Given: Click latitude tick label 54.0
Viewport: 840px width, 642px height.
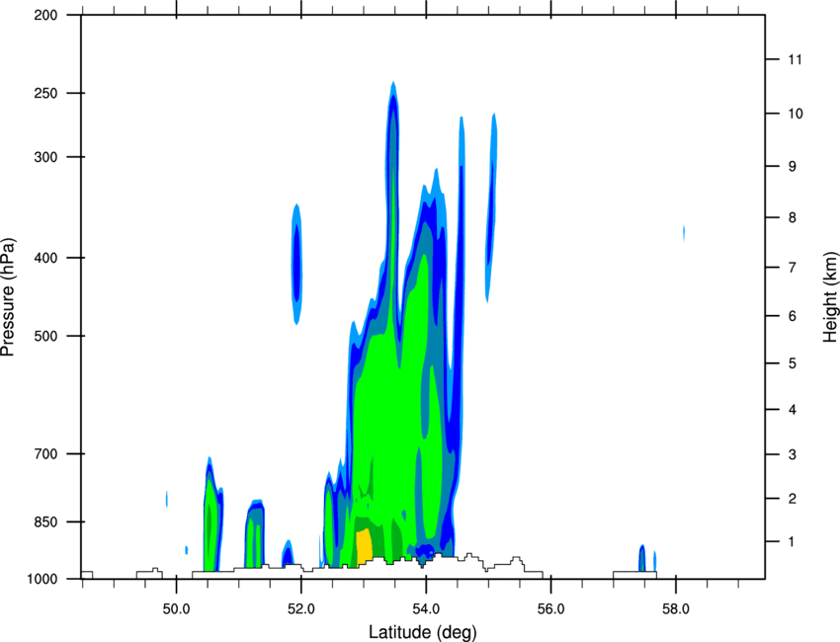Looking at the screenshot, I should tap(426, 609).
